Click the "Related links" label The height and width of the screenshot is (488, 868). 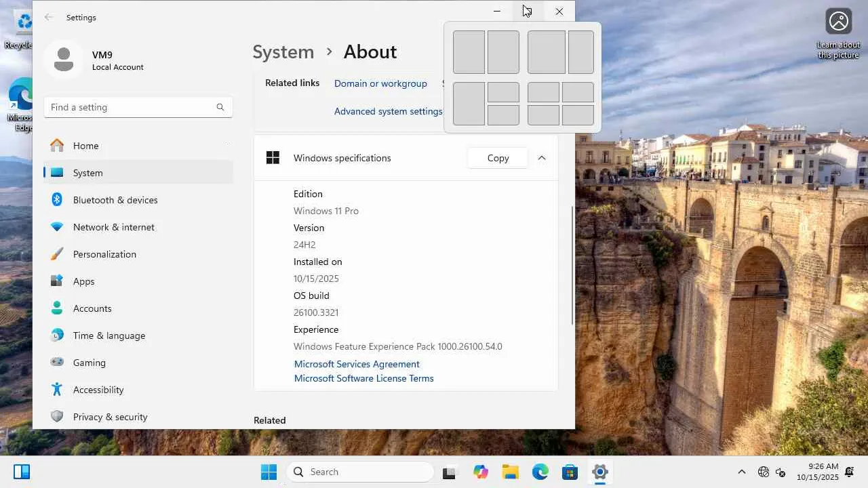click(292, 83)
